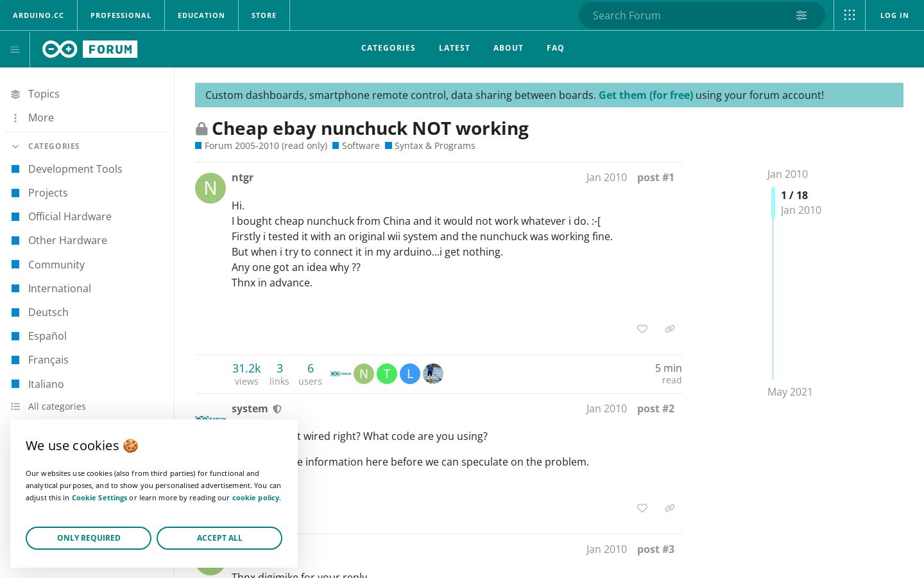
Task: Go to Arduino.cc top bar link
Action: [x=38, y=15]
